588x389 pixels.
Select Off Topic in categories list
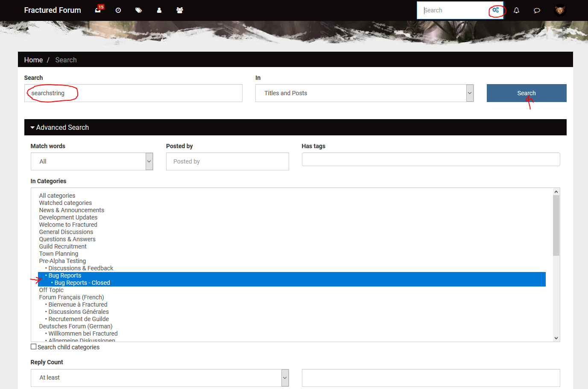point(51,290)
